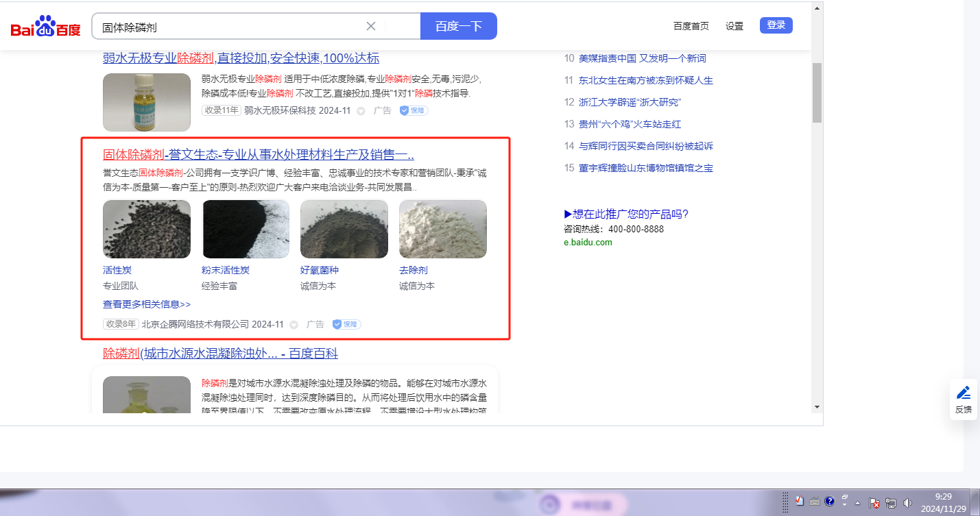Click the 保障 shield badge on 北京企腾 ad
Screen dimensions: 980x516
[x=346, y=324]
